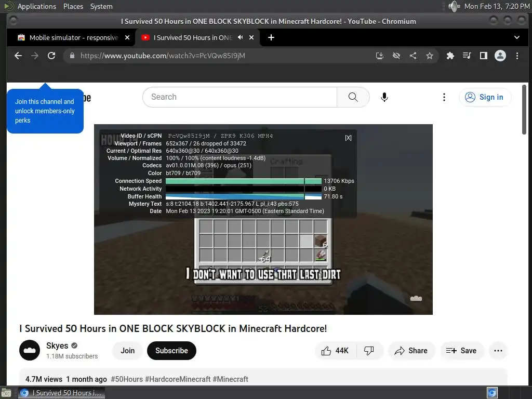Click the #HardcoreMinecraft hashtag
The height and width of the screenshot is (399, 532).
178,379
